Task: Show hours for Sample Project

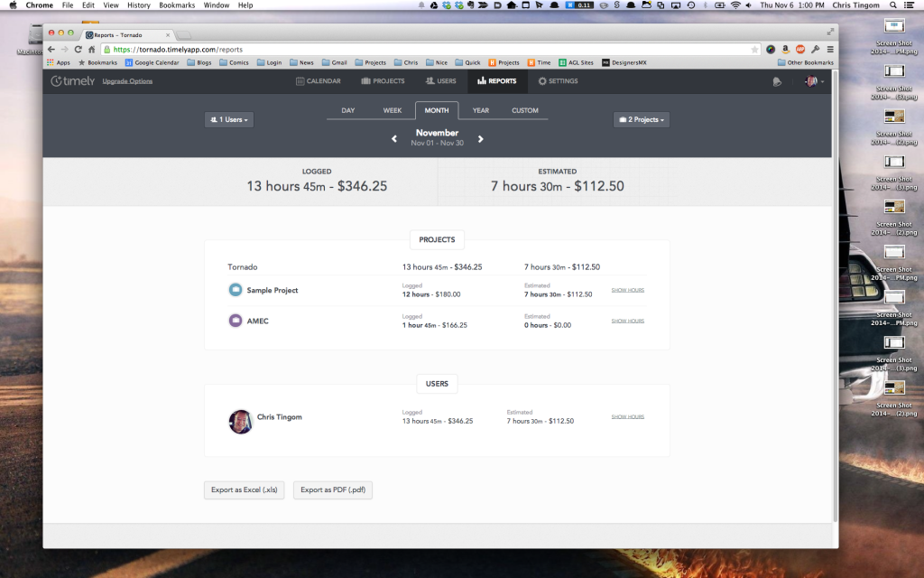Action: [x=628, y=290]
